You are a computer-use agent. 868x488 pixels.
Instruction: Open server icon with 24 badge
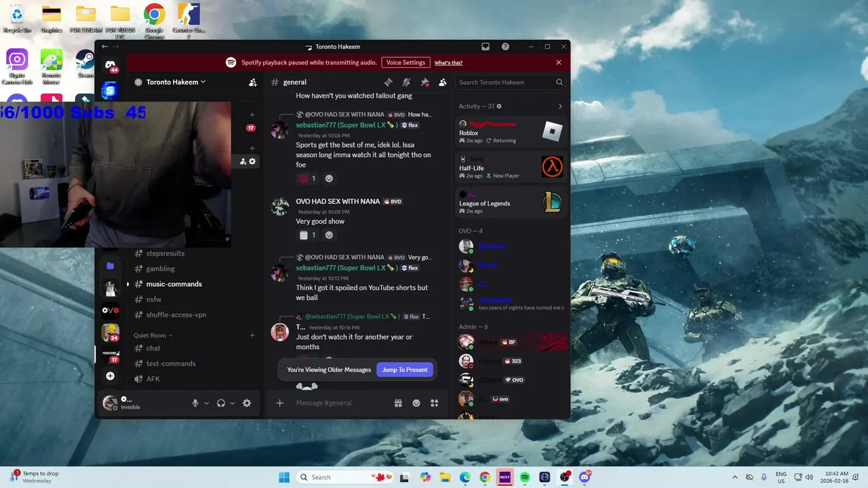point(110,332)
